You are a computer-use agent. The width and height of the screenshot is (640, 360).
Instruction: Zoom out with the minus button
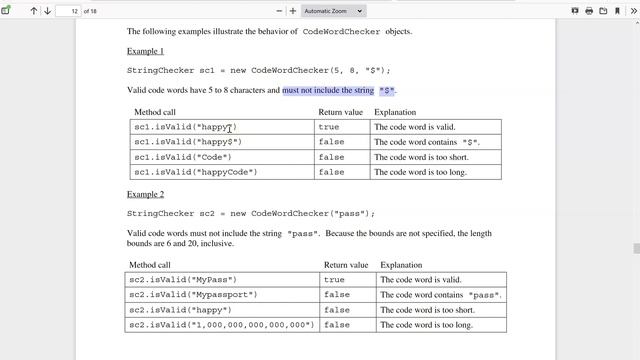tap(279, 11)
